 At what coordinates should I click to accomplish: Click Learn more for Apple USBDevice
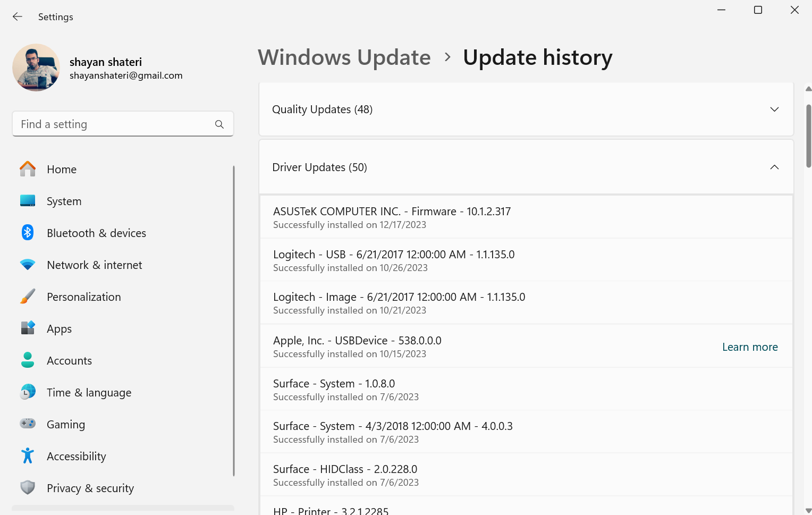coord(750,347)
